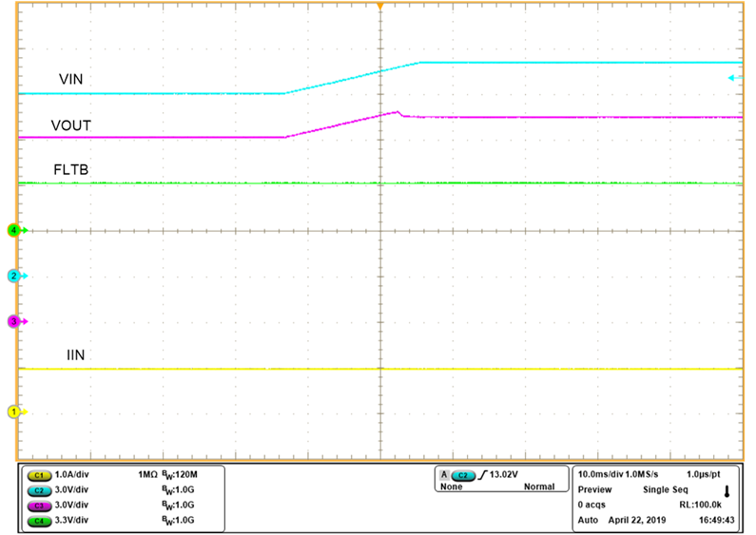Click the Auto text in status panel
Viewport: 756px width, 535px height.
click(588, 521)
